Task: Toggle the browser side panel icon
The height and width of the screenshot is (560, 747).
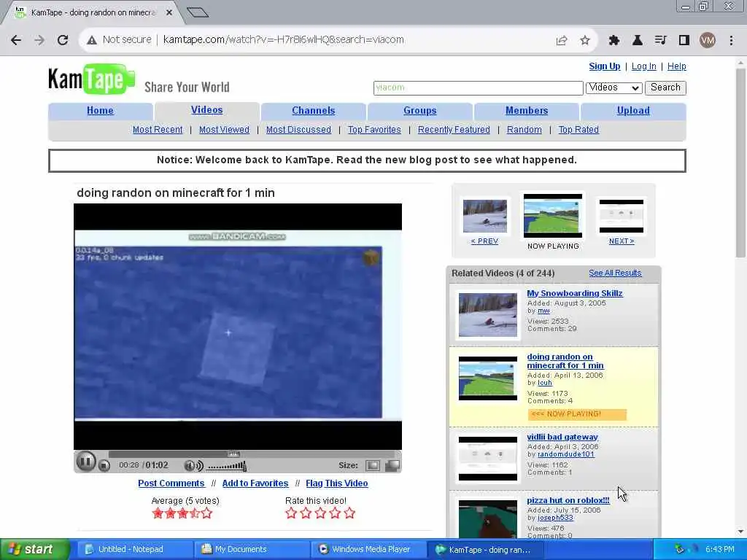Action: (x=684, y=40)
